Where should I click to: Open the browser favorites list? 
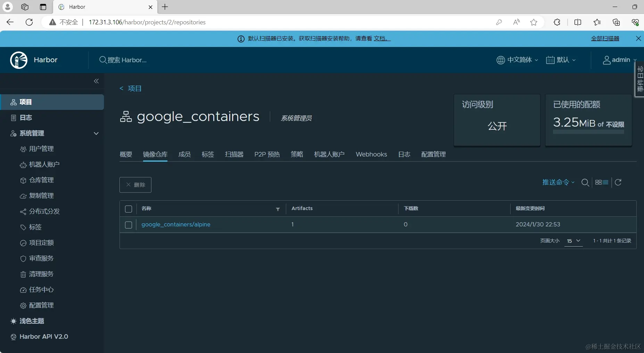coord(597,22)
